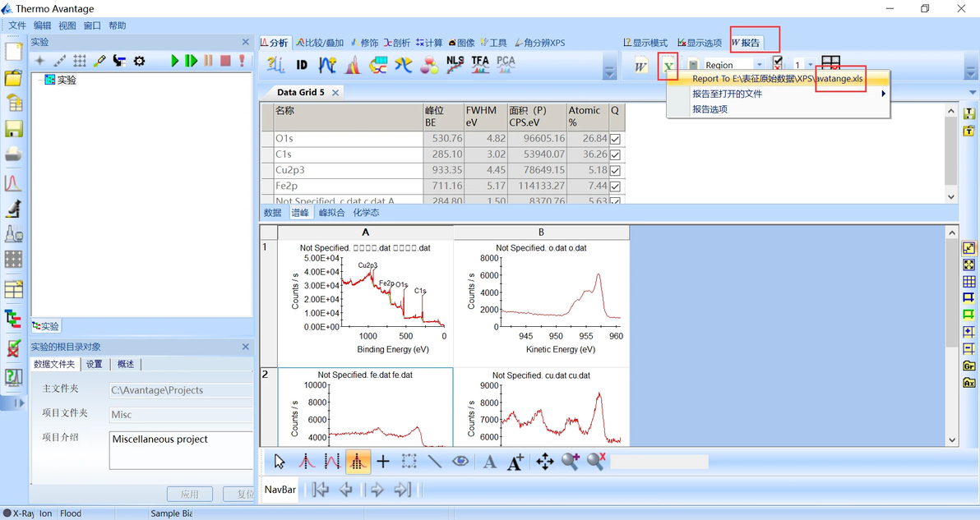Click the 应用 button
This screenshot has width=980, height=520.
[x=189, y=495]
